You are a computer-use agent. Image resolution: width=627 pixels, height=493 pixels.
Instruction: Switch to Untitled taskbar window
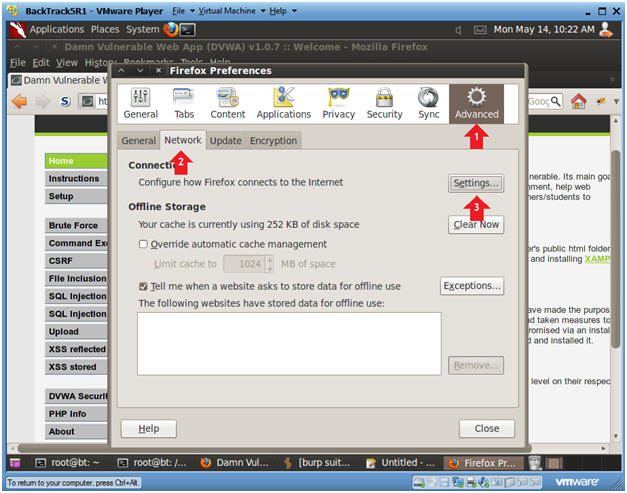[x=401, y=463]
